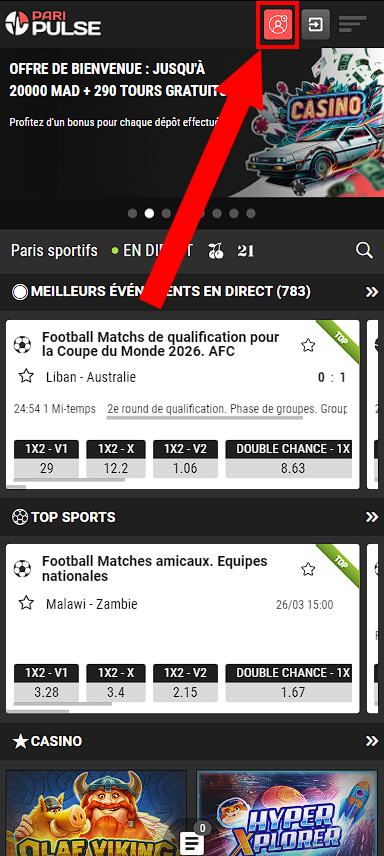Image resolution: width=384 pixels, height=856 pixels.
Task: Switch to Paris sportifs tab
Action: pyautogui.click(x=55, y=251)
